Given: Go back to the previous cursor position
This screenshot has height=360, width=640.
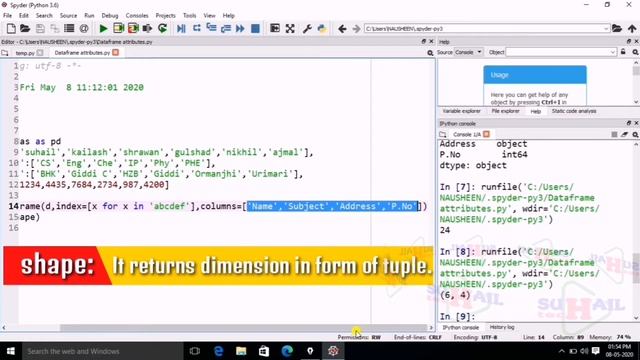Looking at the screenshot, I should point(342,29).
